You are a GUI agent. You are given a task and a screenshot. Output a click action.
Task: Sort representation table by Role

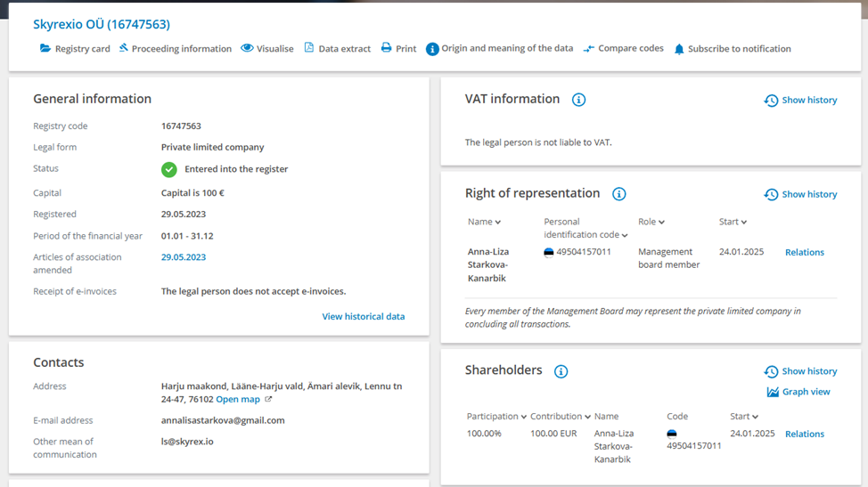coord(651,222)
